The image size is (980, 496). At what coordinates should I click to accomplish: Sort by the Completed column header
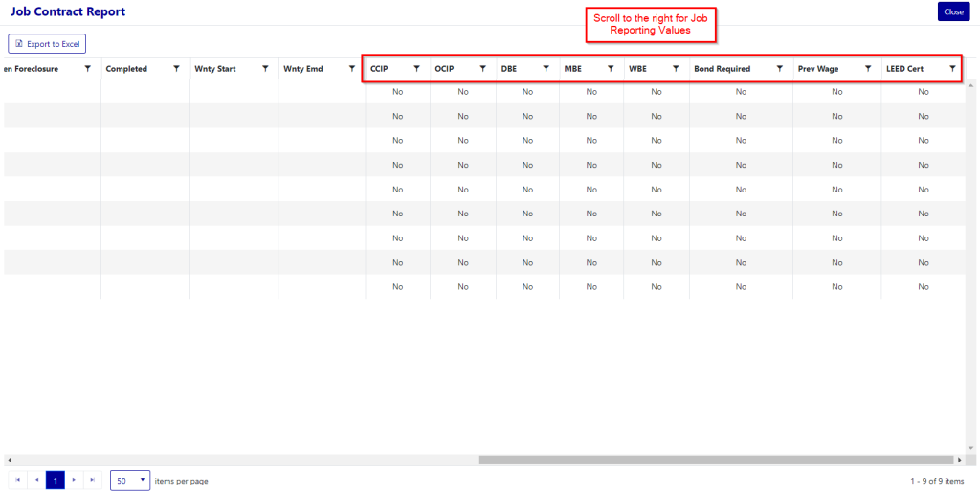pyautogui.click(x=126, y=69)
